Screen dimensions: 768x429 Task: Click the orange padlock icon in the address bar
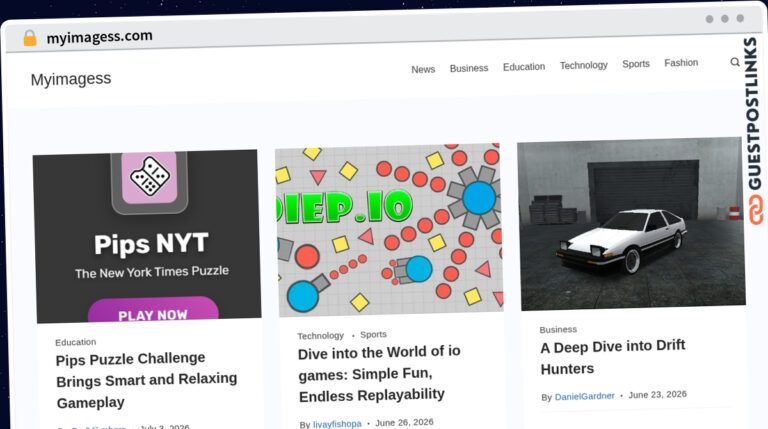point(30,38)
